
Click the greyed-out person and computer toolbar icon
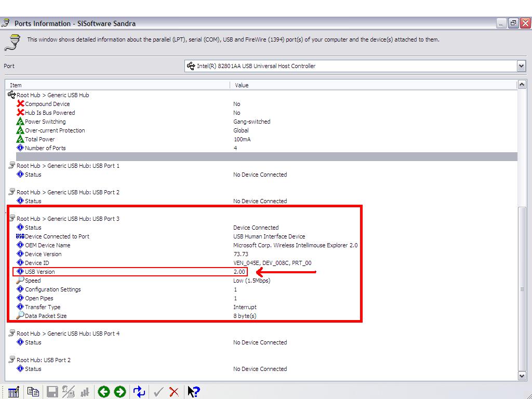click(x=69, y=392)
